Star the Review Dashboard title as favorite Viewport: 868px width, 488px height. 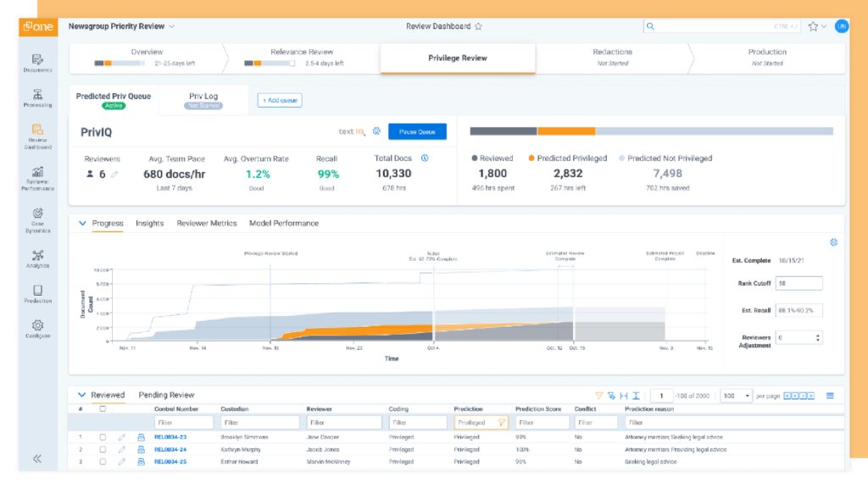click(x=479, y=26)
